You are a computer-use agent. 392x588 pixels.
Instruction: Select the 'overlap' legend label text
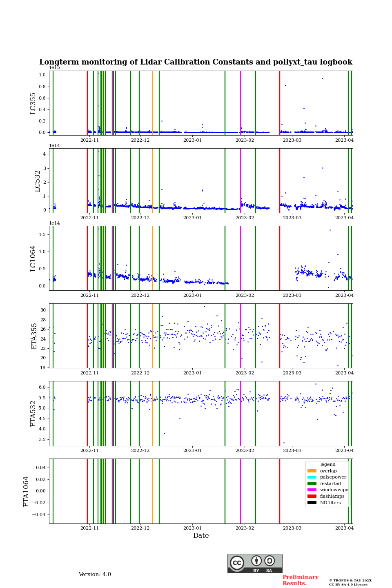tap(328, 471)
